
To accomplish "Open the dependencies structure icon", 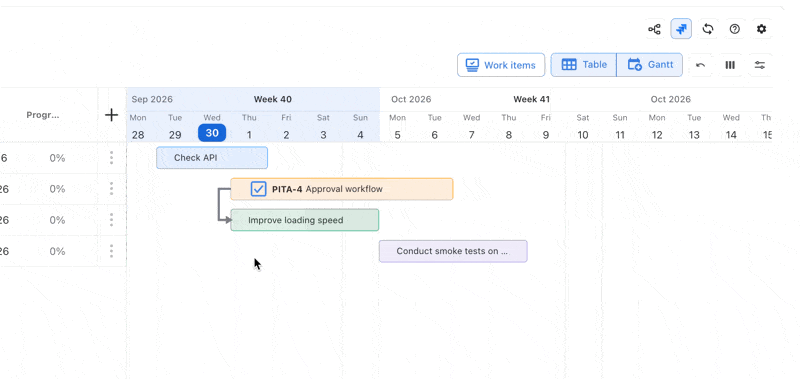I will click(x=654, y=29).
